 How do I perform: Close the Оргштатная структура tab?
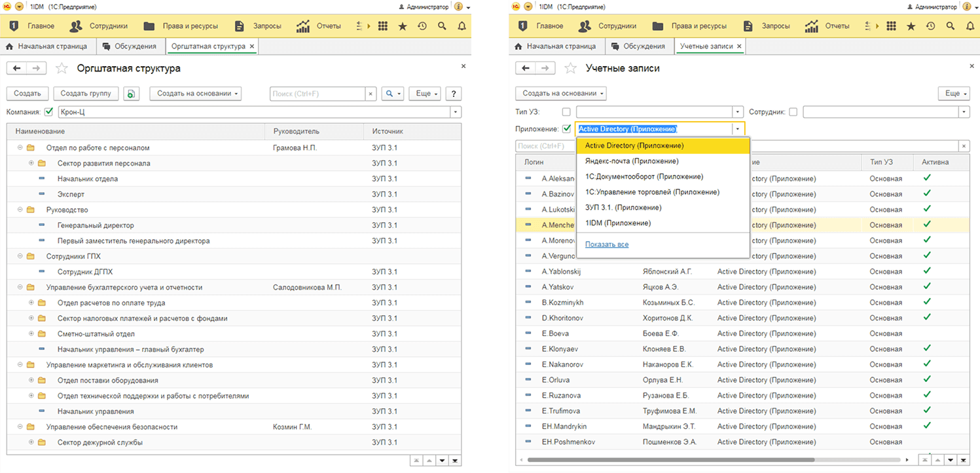click(253, 47)
